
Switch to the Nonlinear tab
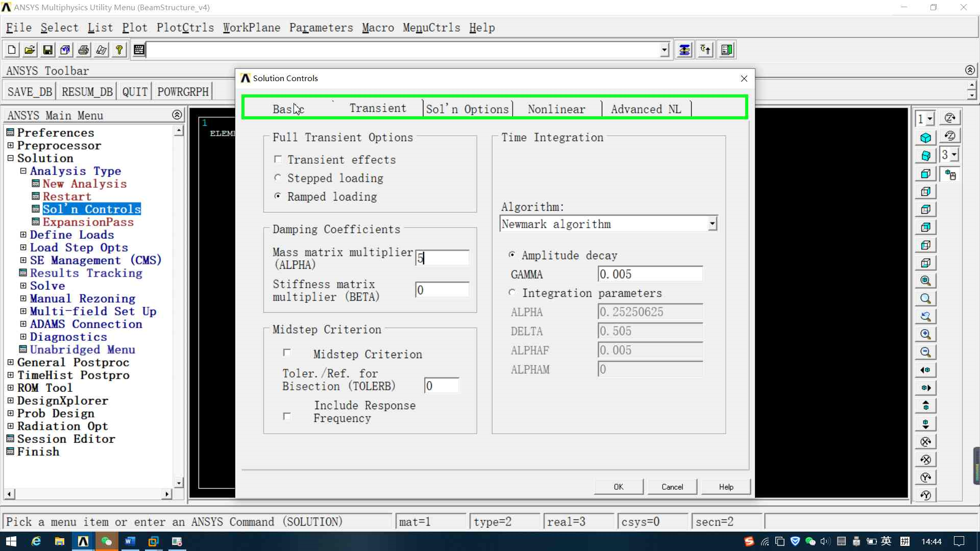tap(556, 109)
